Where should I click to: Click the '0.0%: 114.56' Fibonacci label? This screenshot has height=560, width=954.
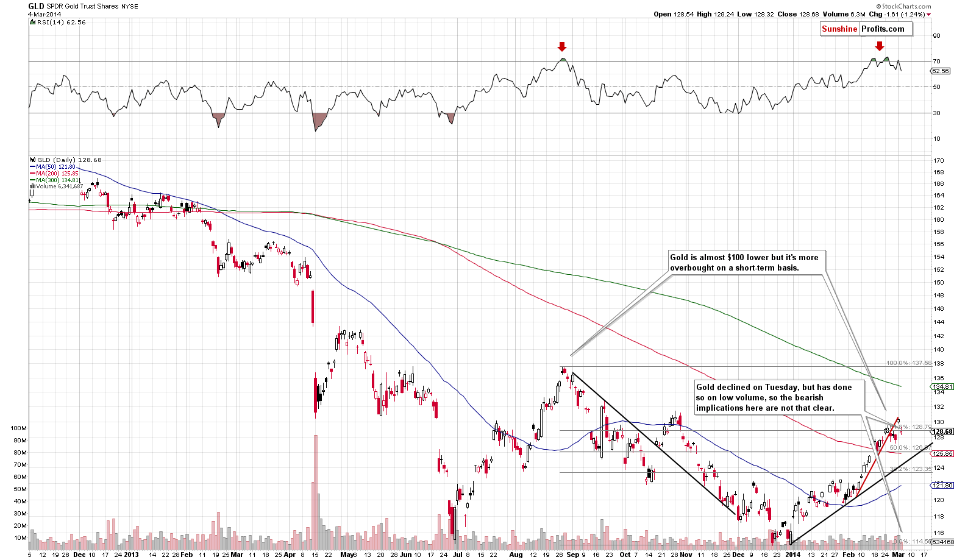(913, 541)
